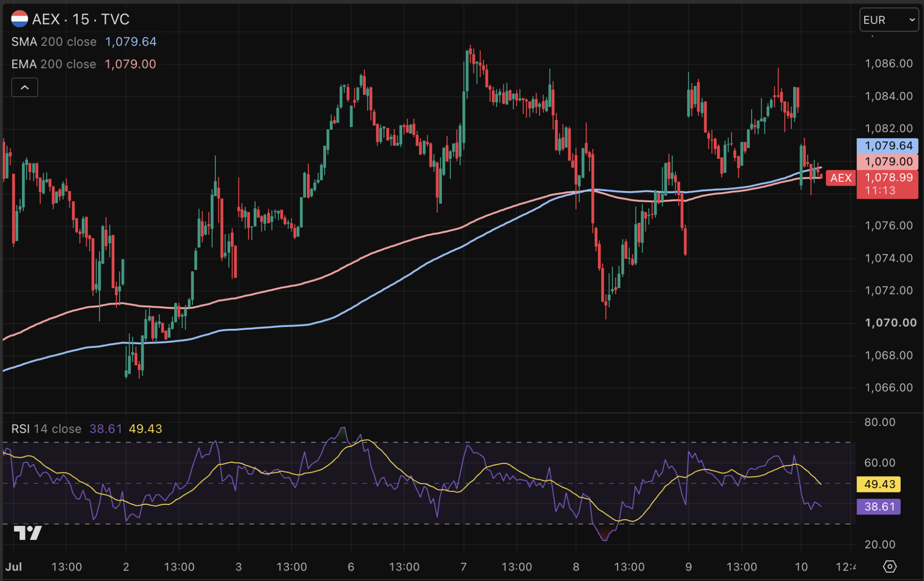Image resolution: width=924 pixels, height=581 pixels.
Task: Click the 15 interval label in title
Action: (x=81, y=19)
